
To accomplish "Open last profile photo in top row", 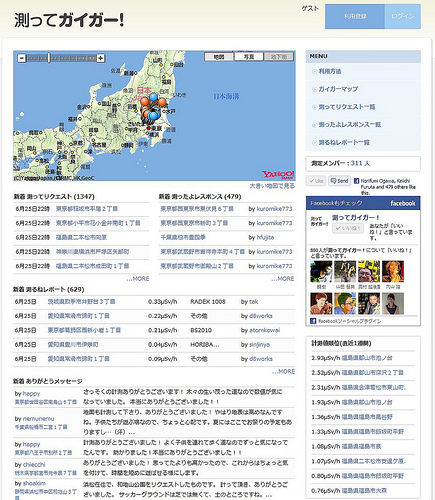I will (393, 272).
